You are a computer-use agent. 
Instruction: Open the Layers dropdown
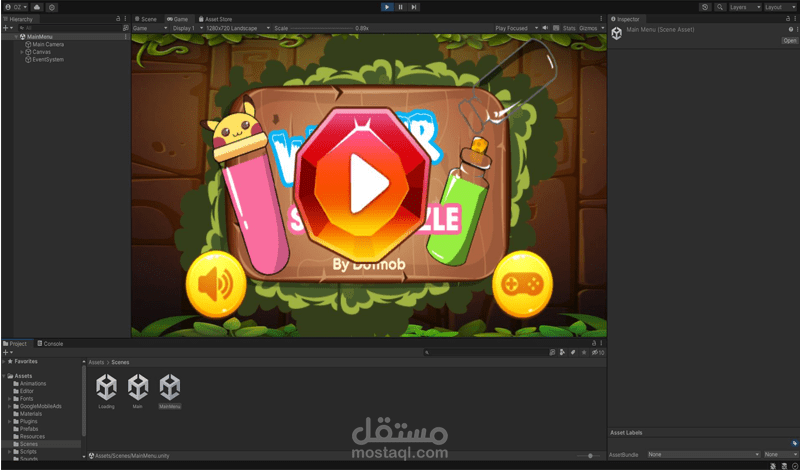point(744,7)
